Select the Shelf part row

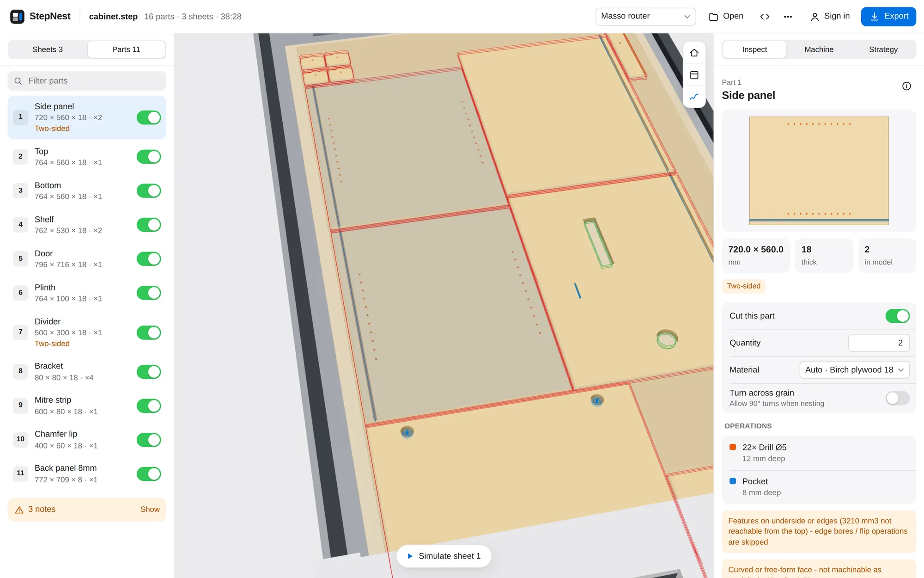87,225
